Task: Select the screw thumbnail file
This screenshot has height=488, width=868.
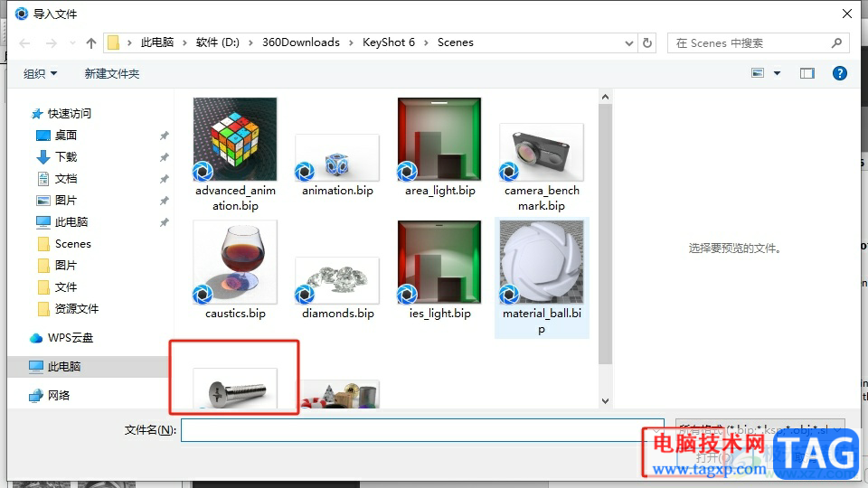Action: pos(235,389)
